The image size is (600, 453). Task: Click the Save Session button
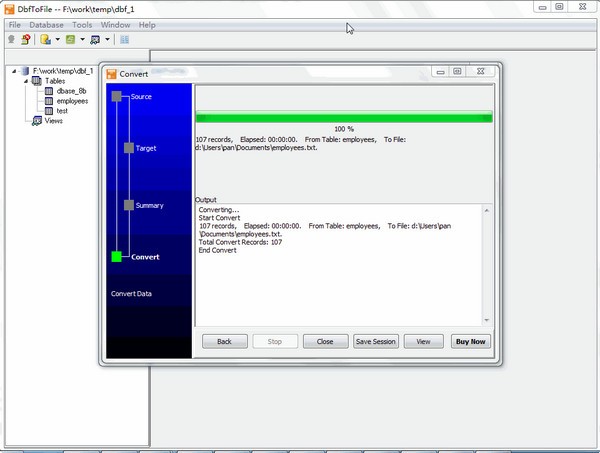pos(376,341)
